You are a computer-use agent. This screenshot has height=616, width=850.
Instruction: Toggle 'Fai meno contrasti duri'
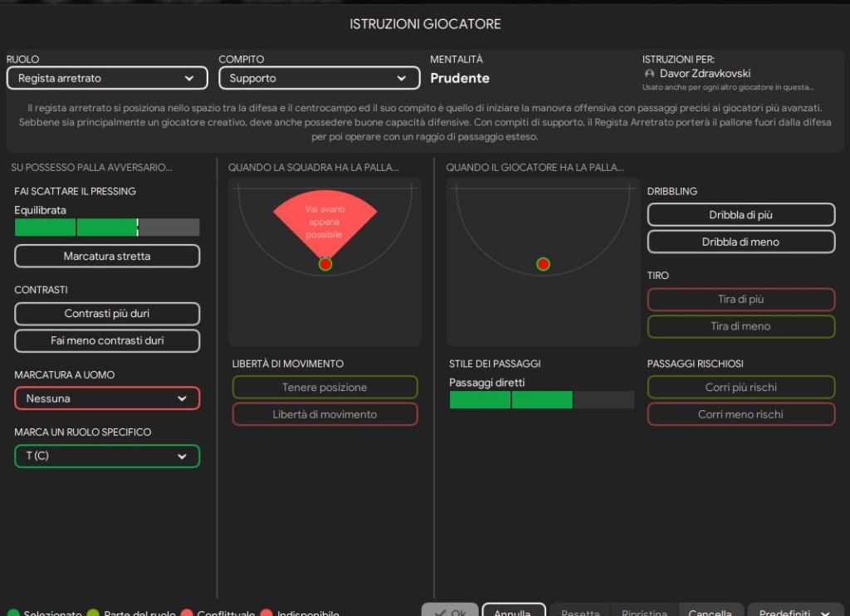[x=107, y=340]
